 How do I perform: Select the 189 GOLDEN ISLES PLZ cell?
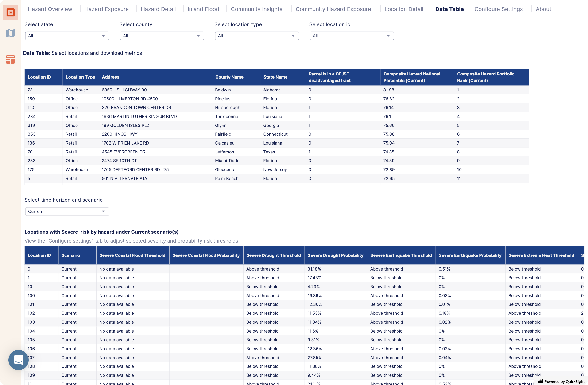(155, 125)
